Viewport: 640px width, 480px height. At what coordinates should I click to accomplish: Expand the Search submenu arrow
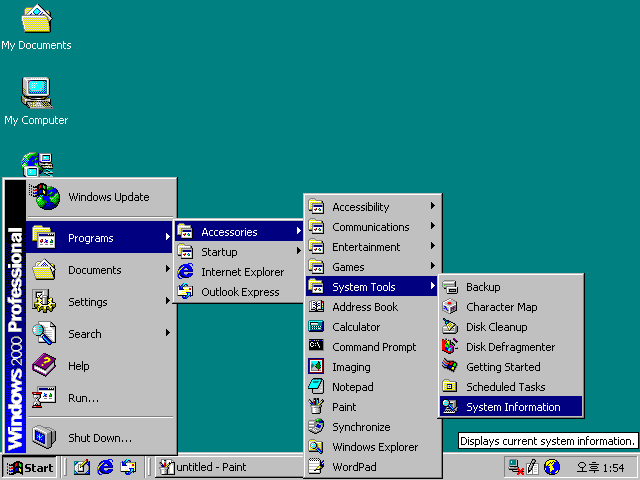[x=167, y=333]
